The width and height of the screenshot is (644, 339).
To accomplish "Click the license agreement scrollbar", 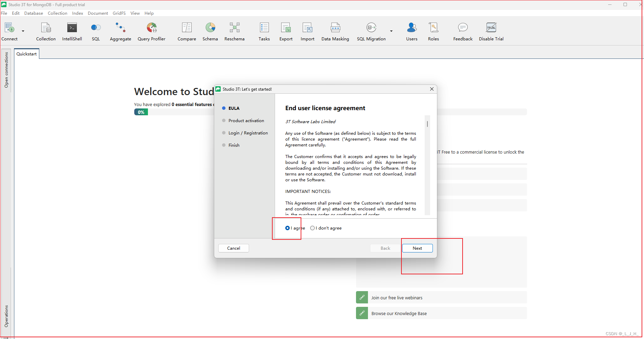I will point(427,124).
